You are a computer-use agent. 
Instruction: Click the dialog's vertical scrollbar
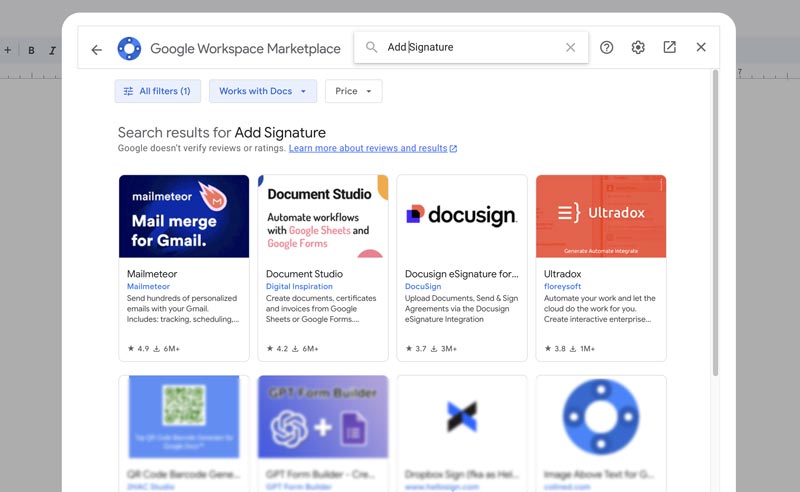pyautogui.click(x=715, y=223)
